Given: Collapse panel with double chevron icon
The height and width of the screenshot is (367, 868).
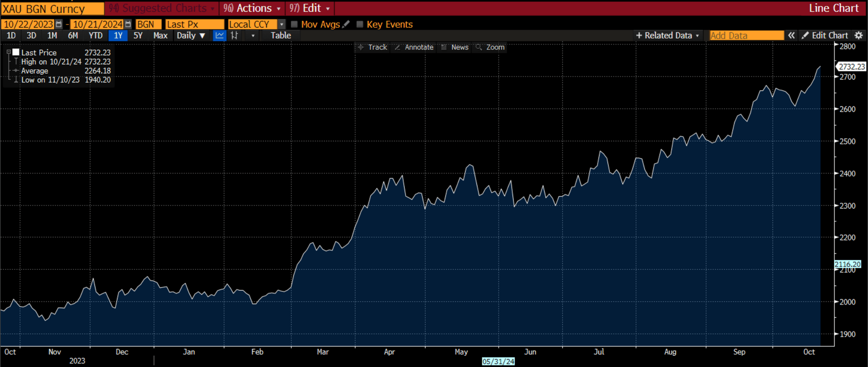Looking at the screenshot, I should [x=792, y=36].
